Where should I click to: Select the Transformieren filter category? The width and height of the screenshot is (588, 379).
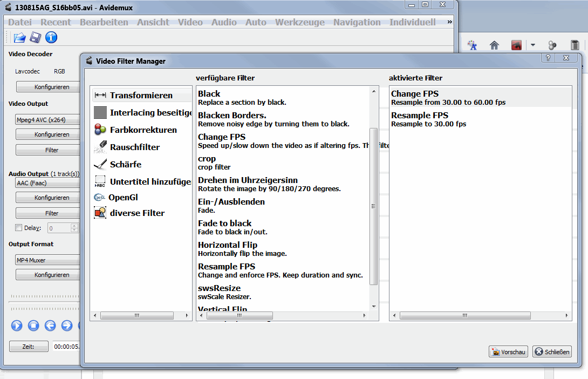(x=141, y=96)
